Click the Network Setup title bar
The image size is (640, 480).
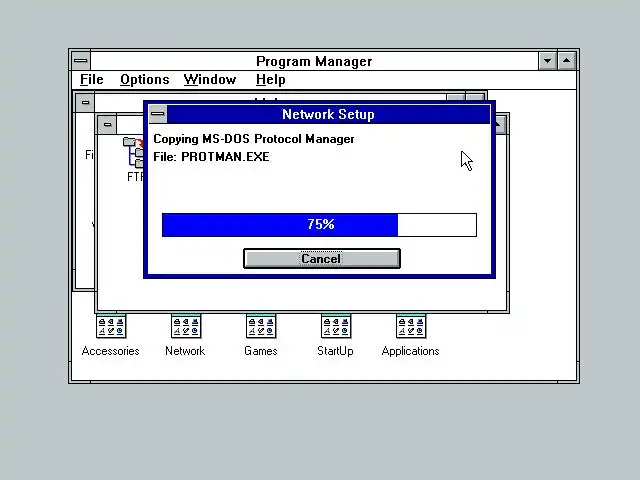click(329, 114)
